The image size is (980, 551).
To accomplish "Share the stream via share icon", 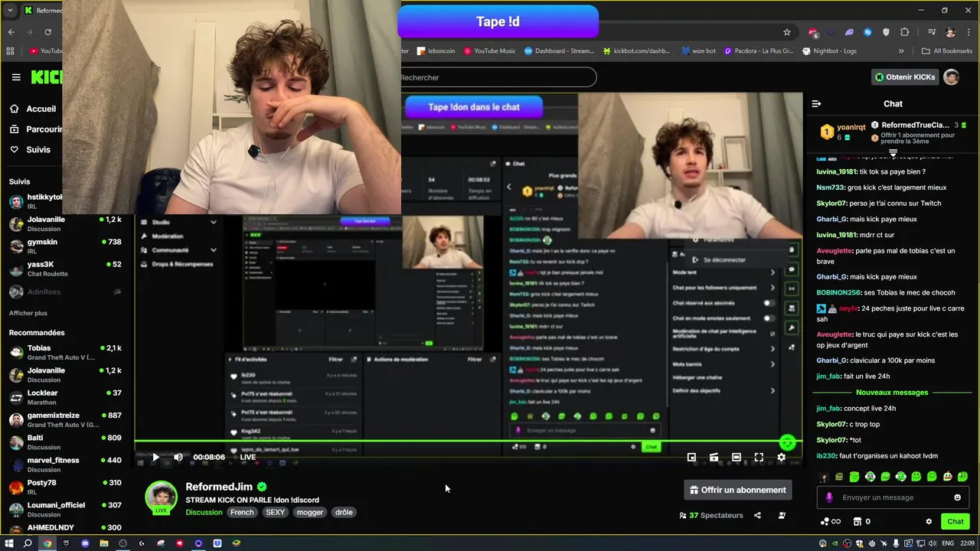I will click(757, 515).
